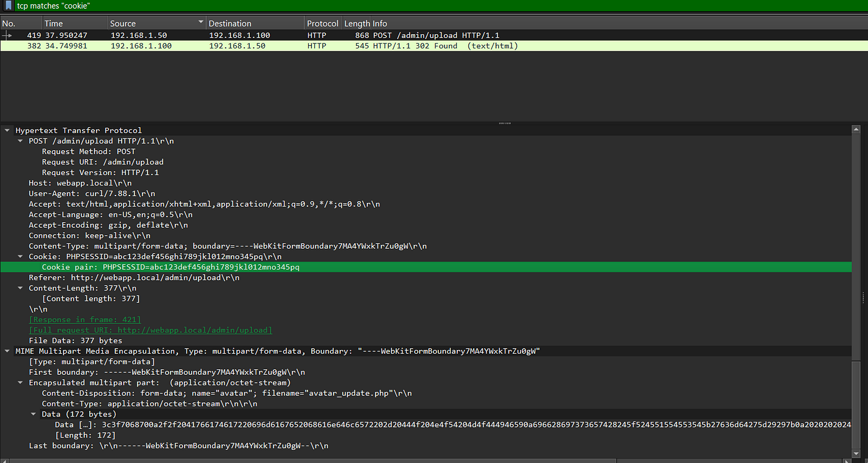Sort packets by the Destination column header
Image resolution: width=868 pixels, height=463 pixels.
point(255,24)
